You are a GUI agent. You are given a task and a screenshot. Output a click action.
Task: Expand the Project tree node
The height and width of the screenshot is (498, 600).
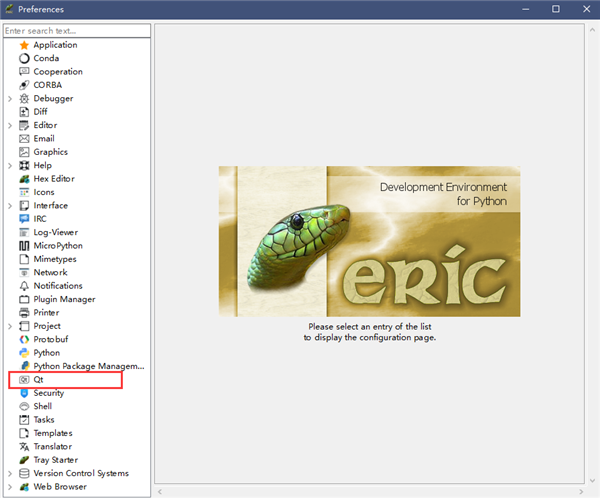tap(10, 327)
